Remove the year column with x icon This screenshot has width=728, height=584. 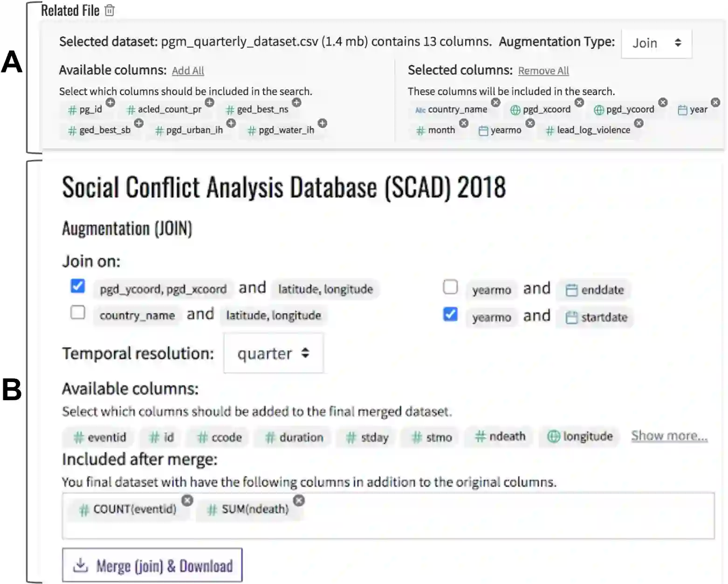tap(715, 102)
